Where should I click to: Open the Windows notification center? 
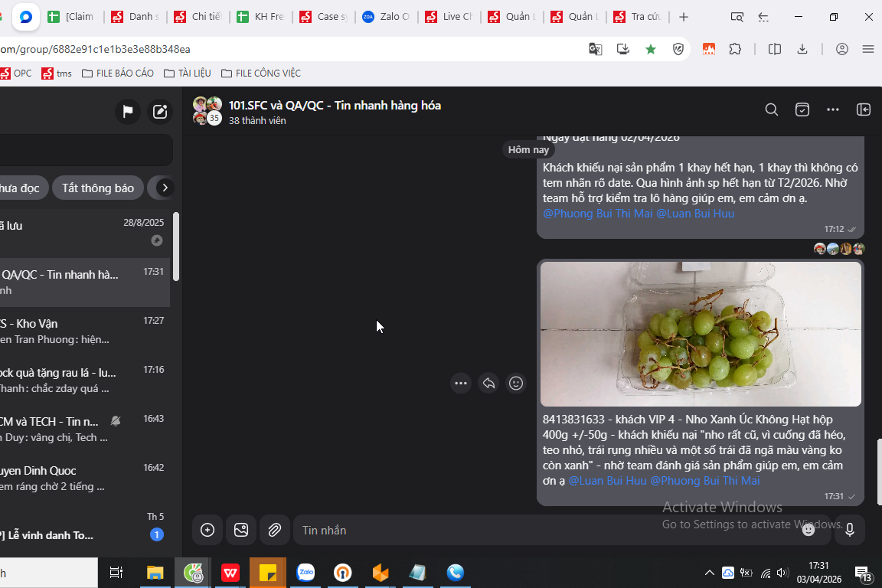(x=864, y=574)
